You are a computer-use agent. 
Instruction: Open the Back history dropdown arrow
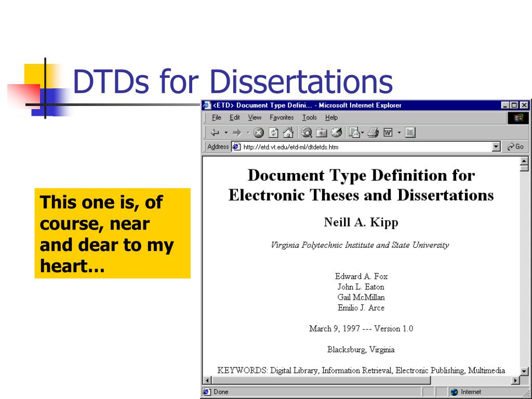226,132
